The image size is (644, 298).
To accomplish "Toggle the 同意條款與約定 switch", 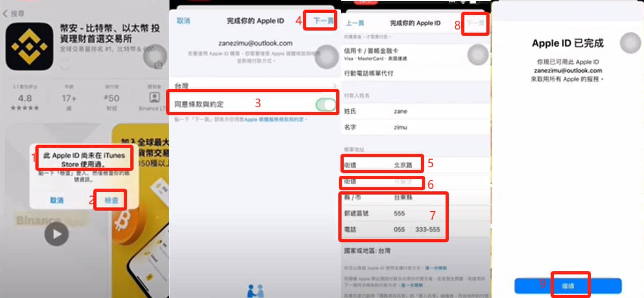I will [325, 105].
